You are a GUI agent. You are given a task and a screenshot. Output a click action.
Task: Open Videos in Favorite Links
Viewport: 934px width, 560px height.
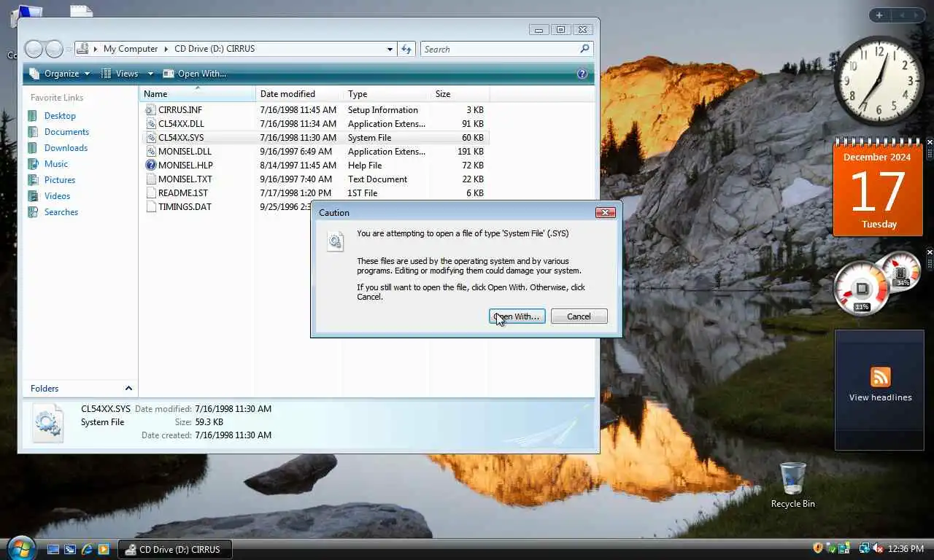coord(57,196)
